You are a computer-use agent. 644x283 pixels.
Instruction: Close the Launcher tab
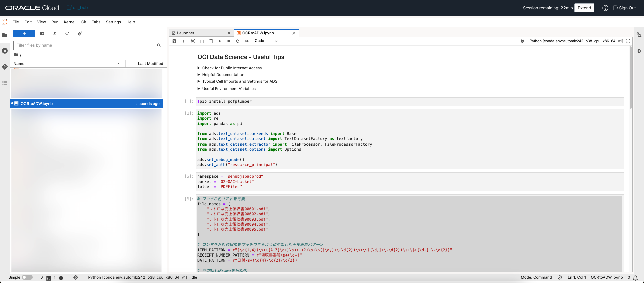(229, 33)
